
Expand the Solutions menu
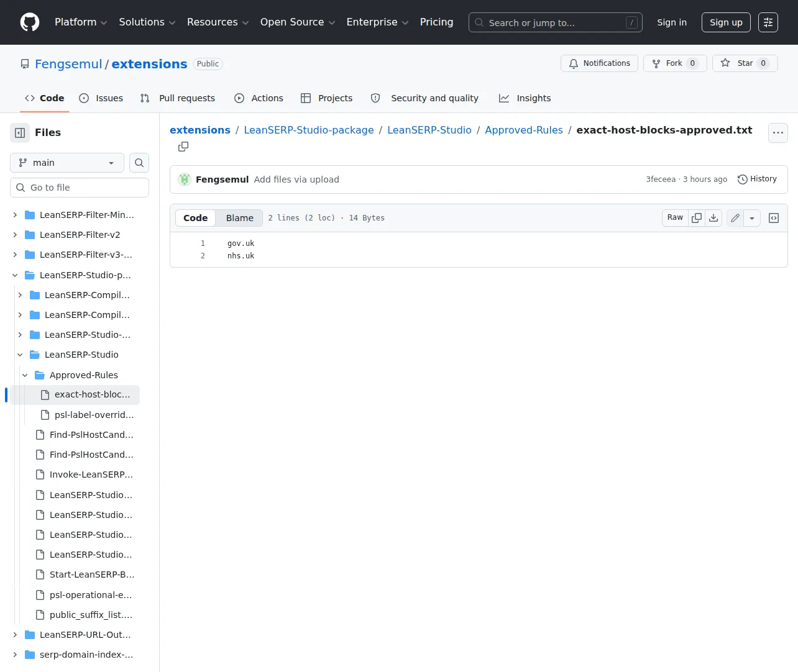coord(147,22)
